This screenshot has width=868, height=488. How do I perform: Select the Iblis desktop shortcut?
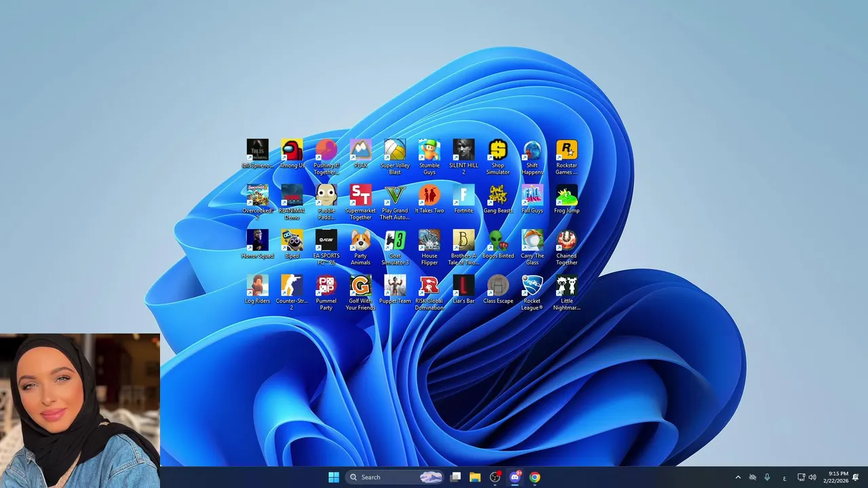[258, 154]
